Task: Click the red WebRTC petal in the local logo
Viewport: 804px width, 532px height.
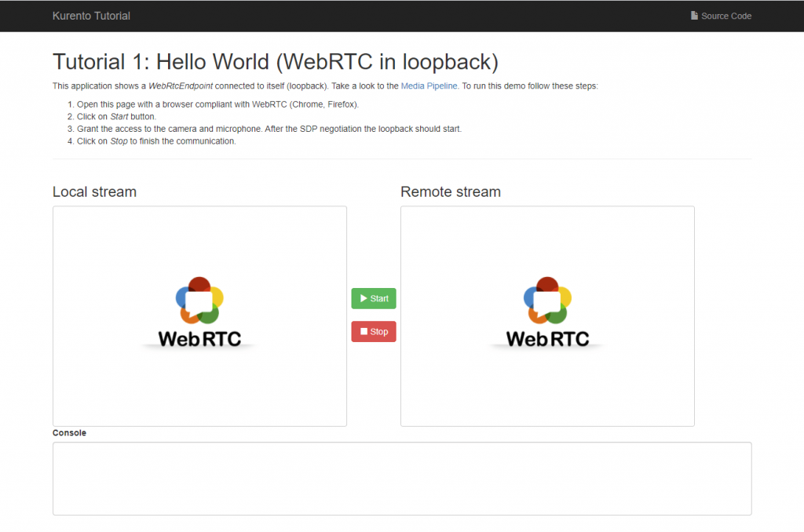Action: 199,281
